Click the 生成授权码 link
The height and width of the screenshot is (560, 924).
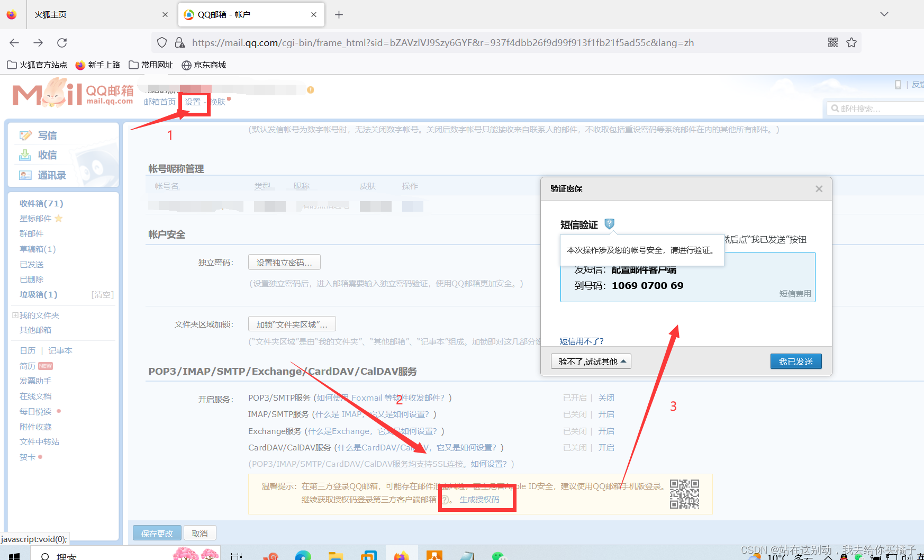(479, 500)
